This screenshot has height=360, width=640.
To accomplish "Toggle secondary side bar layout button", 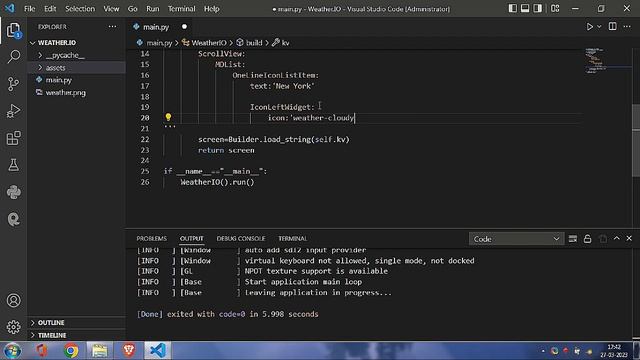I will point(538,8).
